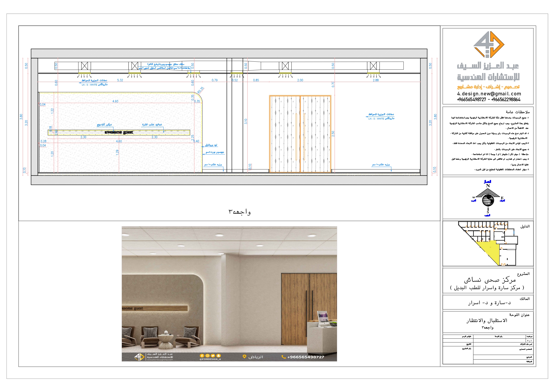Click the 3D reception render image

coord(229,290)
